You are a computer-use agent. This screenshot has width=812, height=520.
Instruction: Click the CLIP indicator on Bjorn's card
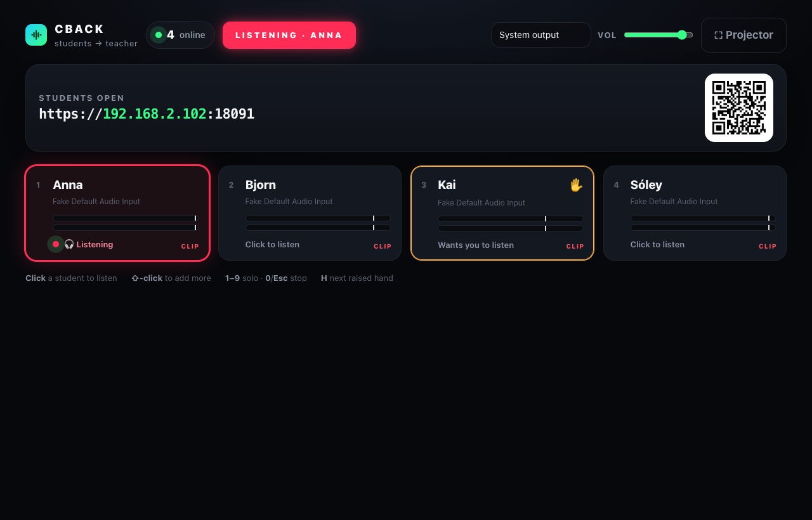pos(383,246)
